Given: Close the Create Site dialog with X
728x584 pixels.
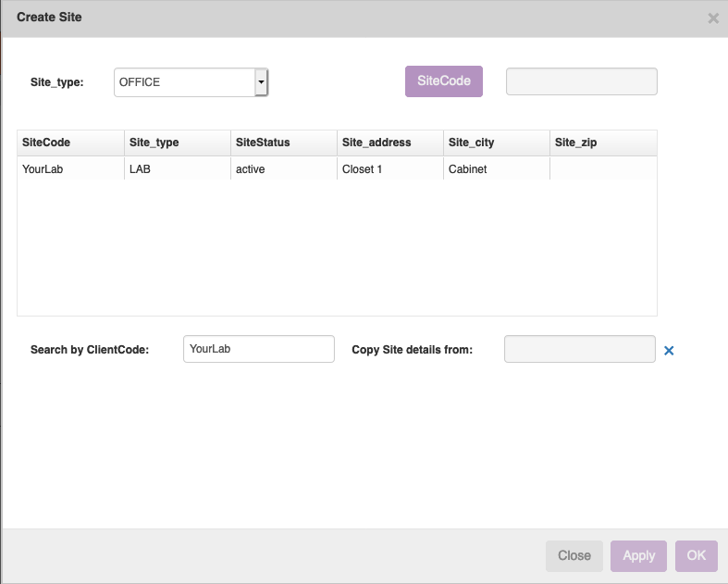Looking at the screenshot, I should pos(713,19).
